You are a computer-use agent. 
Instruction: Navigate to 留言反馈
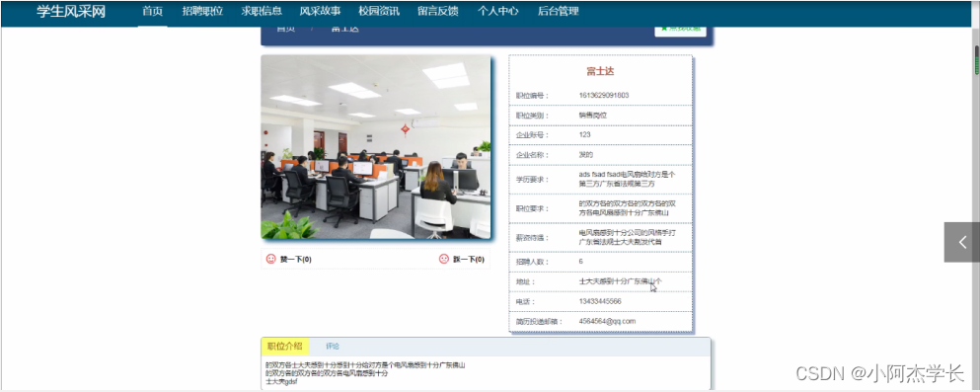pos(437,11)
